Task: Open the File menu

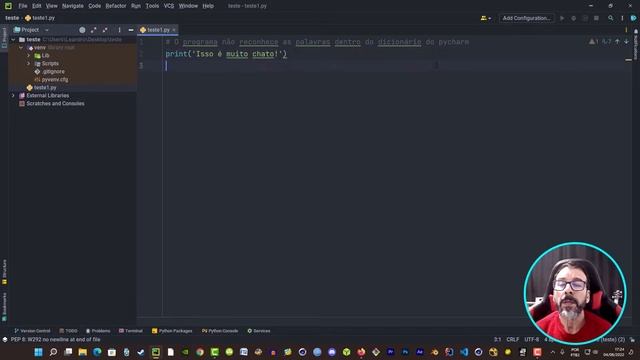Action: (x=23, y=6)
